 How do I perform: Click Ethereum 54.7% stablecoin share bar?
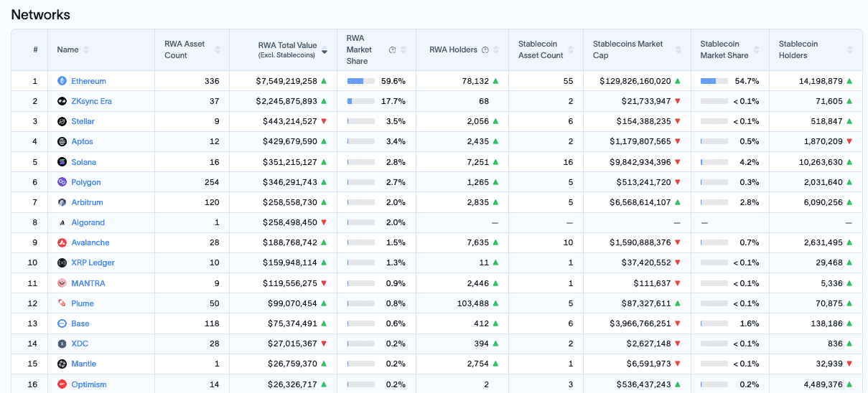[x=714, y=81]
